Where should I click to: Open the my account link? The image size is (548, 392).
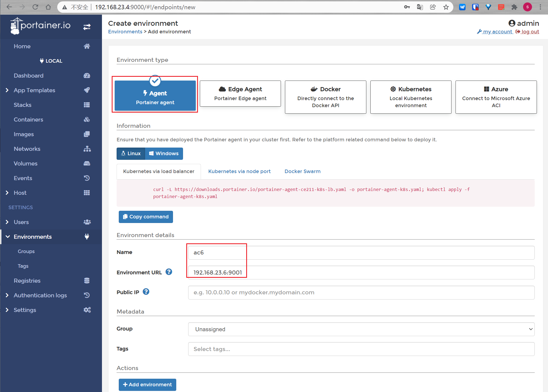click(x=495, y=32)
